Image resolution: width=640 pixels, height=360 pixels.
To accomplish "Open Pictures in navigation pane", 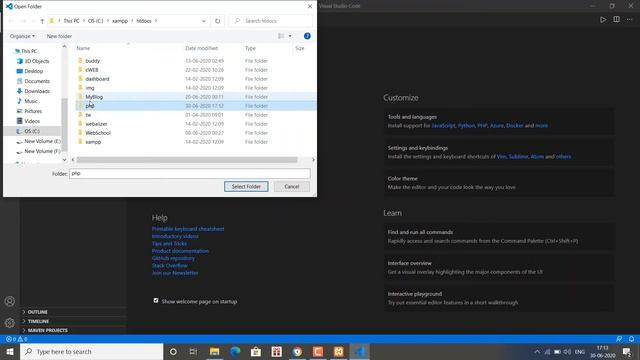I will point(33,111).
